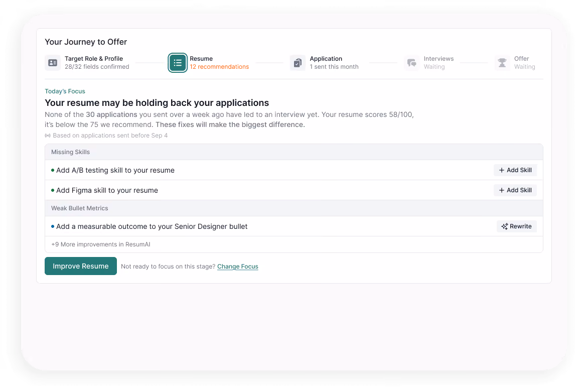Click the 'Add a measurable outcome' bullet text
Image resolution: width=581 pixels, height=392 pixels.
pos(152,226)
